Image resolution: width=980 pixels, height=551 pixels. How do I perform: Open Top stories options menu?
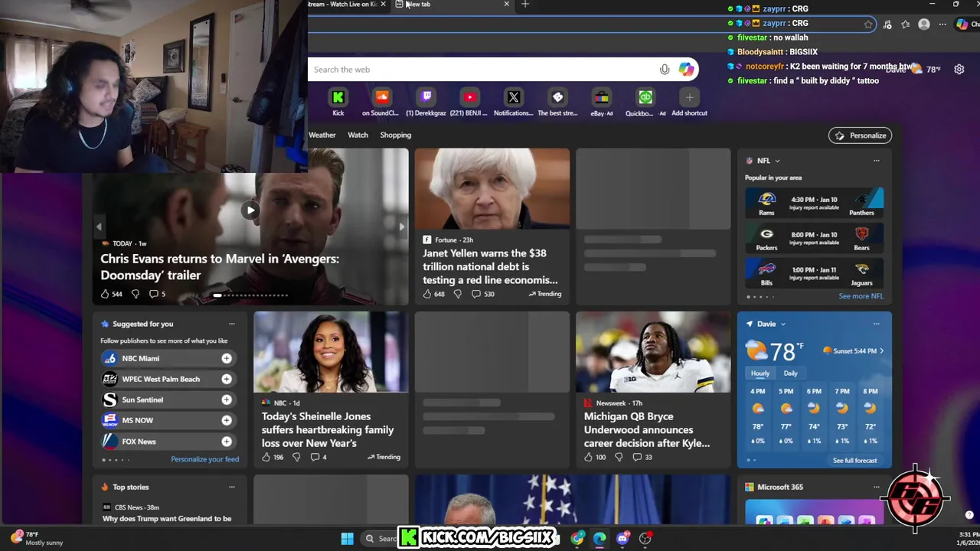tap(231, 487)
